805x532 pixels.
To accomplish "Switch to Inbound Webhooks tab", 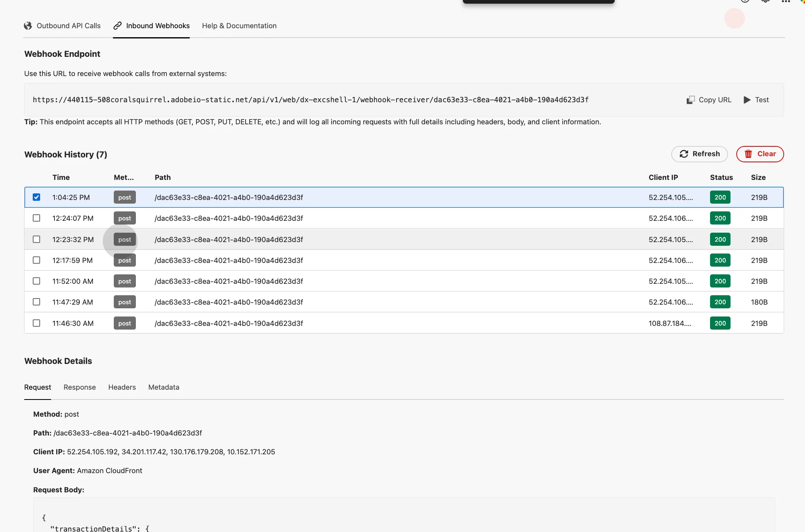I will pyautogui.click(x=151, y=26).
